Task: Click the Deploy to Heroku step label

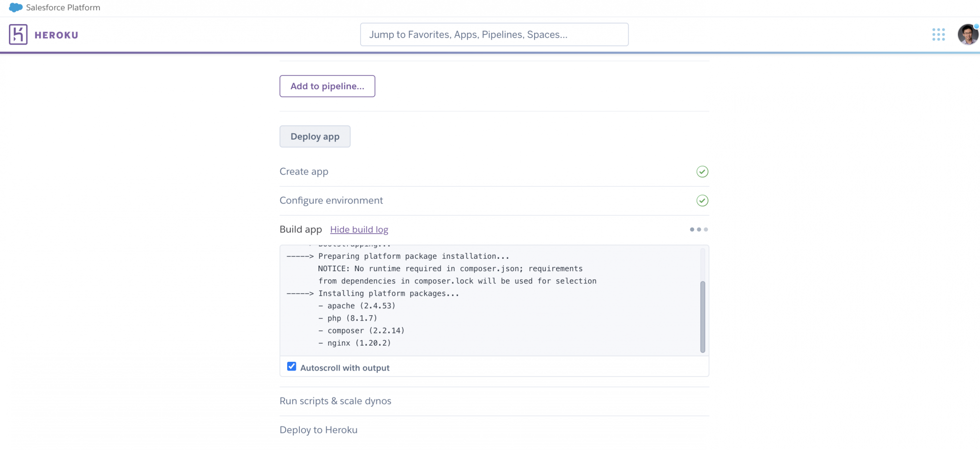Action: (318, 430)
